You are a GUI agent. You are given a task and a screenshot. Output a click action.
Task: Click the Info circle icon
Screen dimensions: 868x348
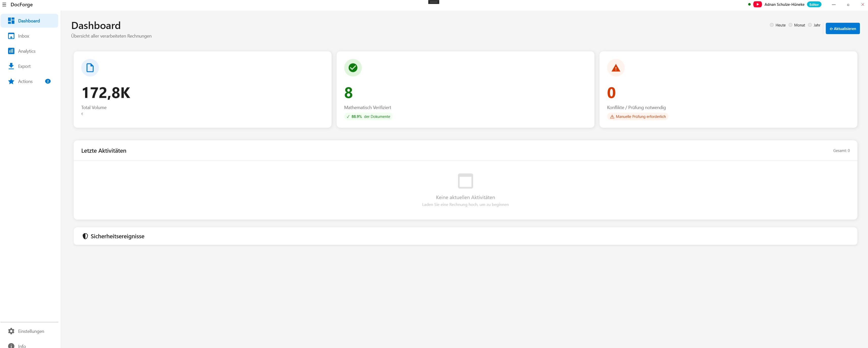(x=11, y=346)
